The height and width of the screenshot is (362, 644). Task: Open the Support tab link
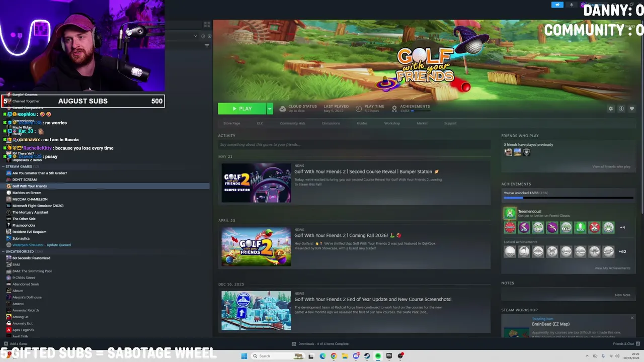450,123
